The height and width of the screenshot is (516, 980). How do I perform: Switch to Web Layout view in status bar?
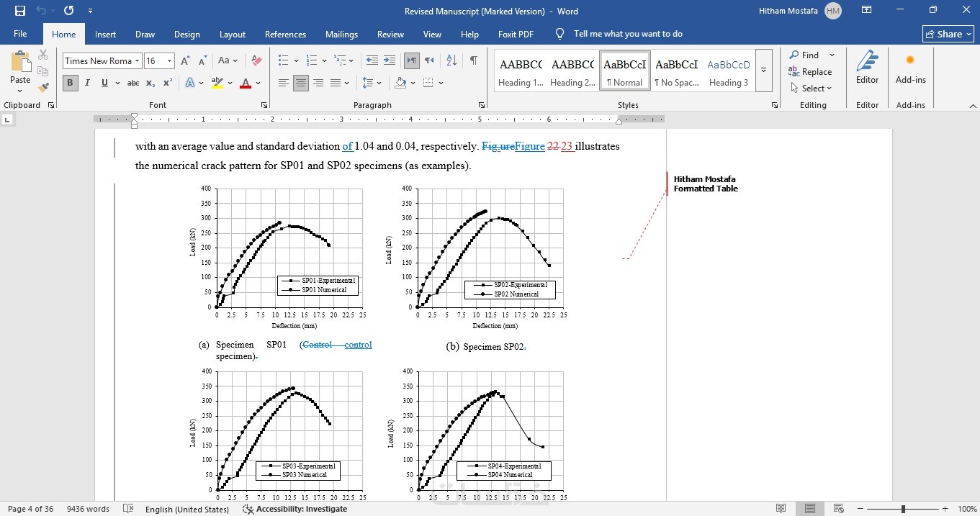tap(839, 509)
